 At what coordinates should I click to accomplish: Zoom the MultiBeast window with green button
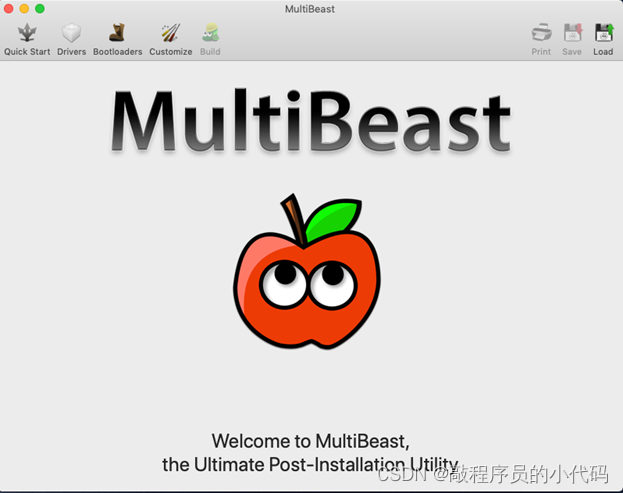[40, 8]
